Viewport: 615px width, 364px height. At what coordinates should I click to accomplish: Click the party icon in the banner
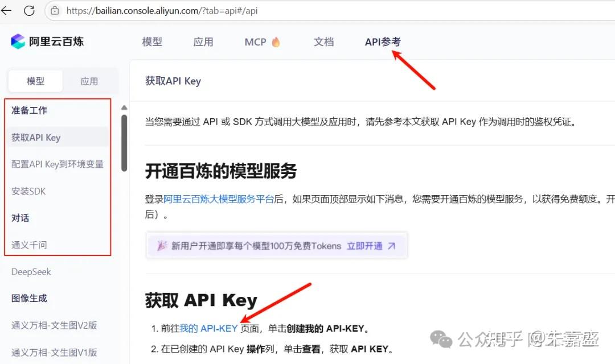pyautogui.click(x=162, y=246)
